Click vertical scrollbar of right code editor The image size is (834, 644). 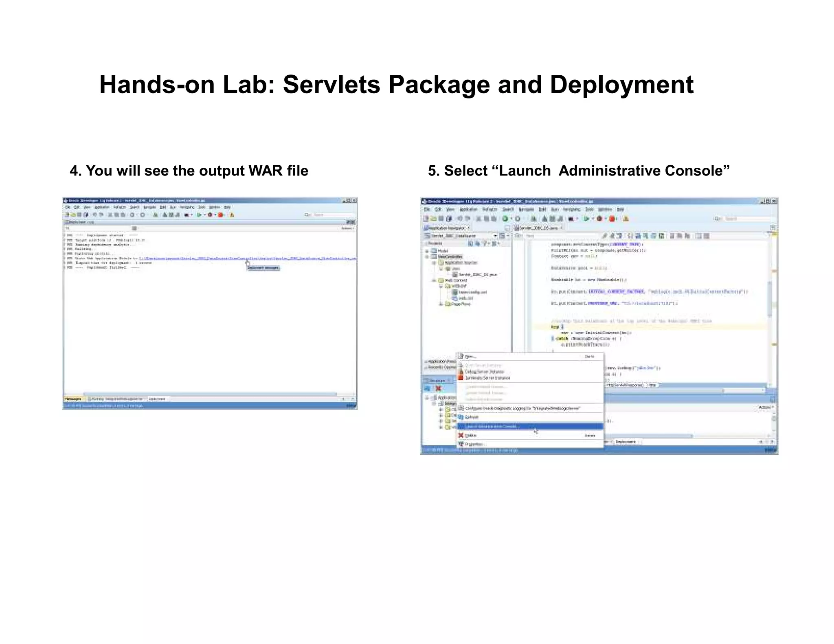tap(770, 299)
